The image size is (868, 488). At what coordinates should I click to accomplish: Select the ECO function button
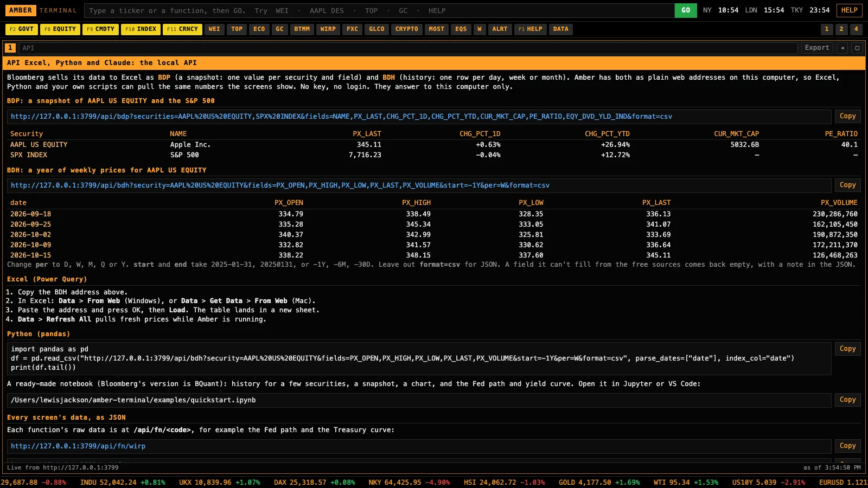[259, 29]
